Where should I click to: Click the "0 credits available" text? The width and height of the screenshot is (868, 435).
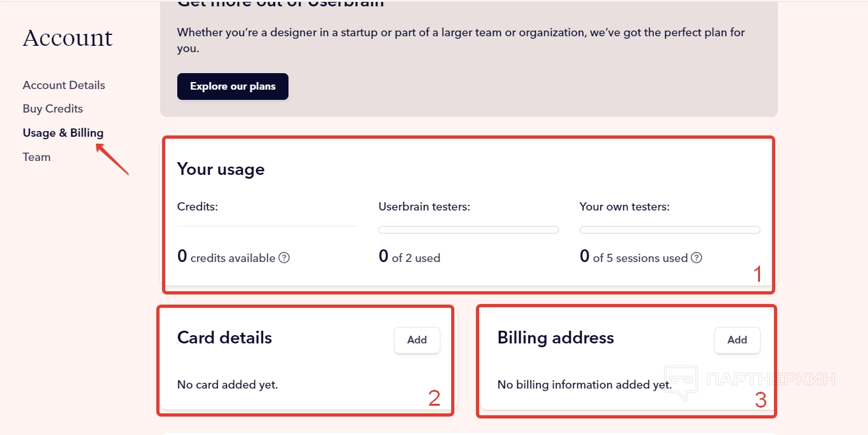(x=226, y=258)
